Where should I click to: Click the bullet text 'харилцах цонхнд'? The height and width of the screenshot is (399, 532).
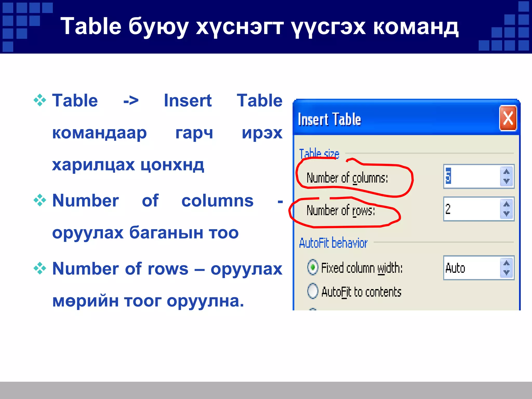coord(128,165)
